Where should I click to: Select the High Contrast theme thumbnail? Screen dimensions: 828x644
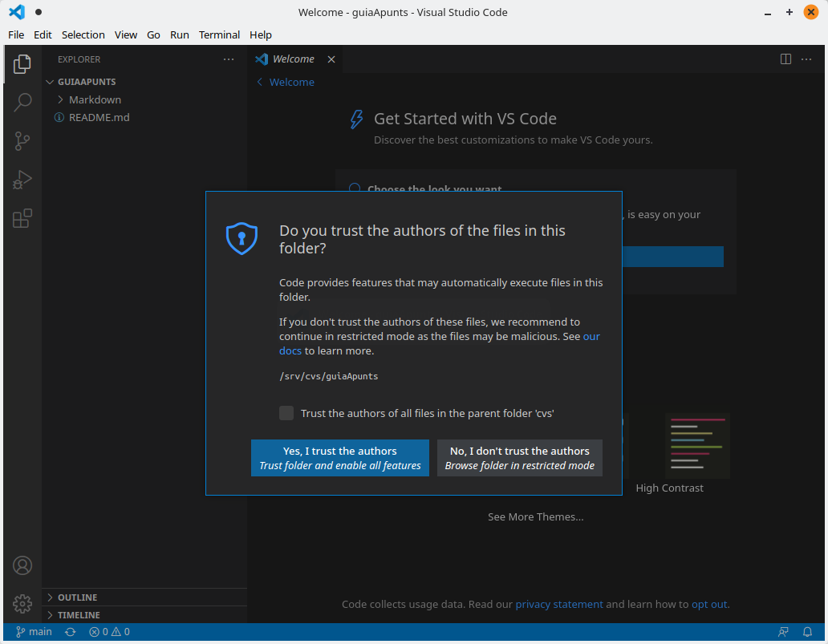pyautogui.click(x=697, y=446)
